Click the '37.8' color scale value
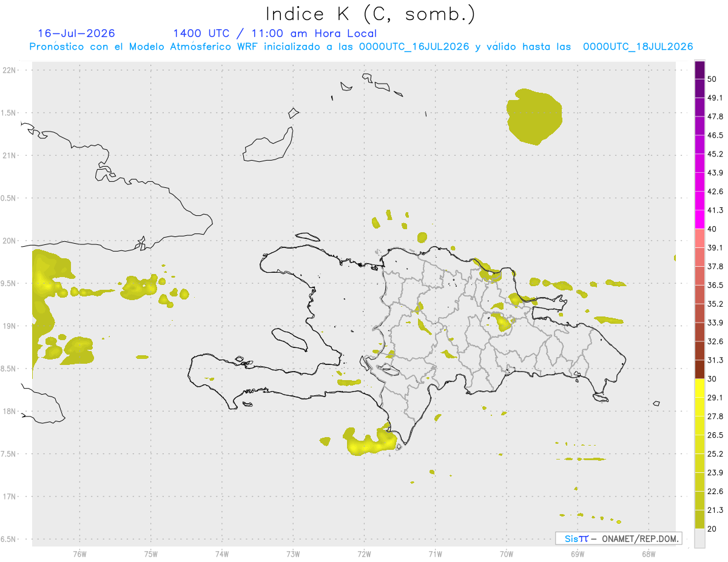Image resolution: width=728 pixels, height=562 pixels. pyautogui.click(x=715, y=267)
